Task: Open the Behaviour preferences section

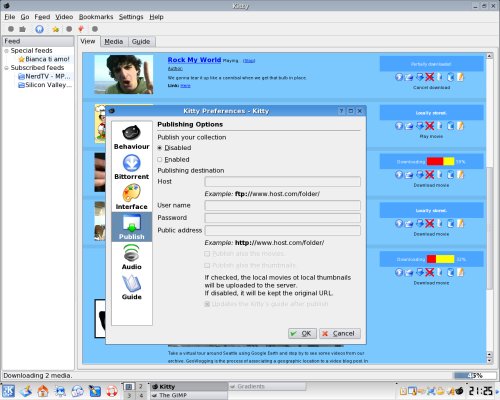Action: [x=132, y=137]
